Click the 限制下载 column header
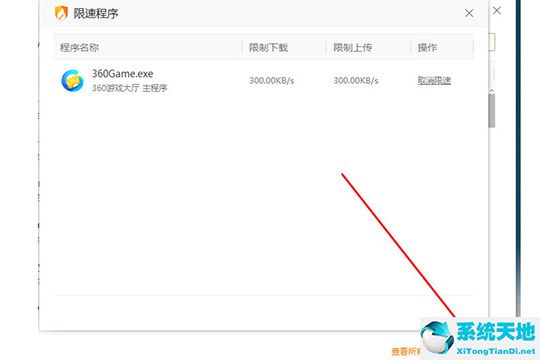 pyautogui.click(x=268, y=48)
